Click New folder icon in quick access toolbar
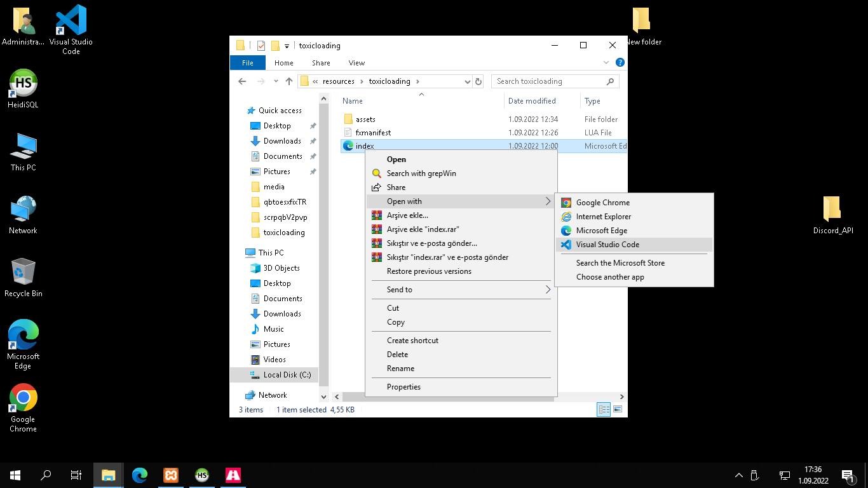The width and height of the screenshot is (868, 488). (x=275, y=46)
